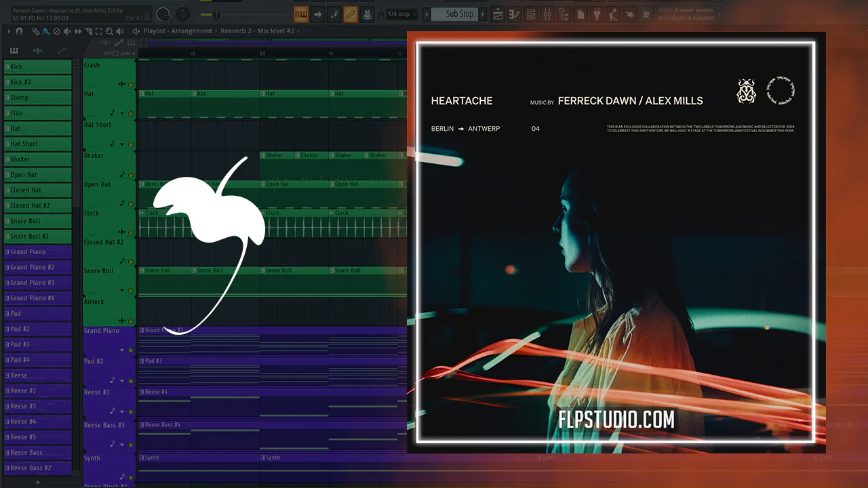Select the Slice tool icon
The height and width of the screenshot is (488, 868).
tap(89, 31)
